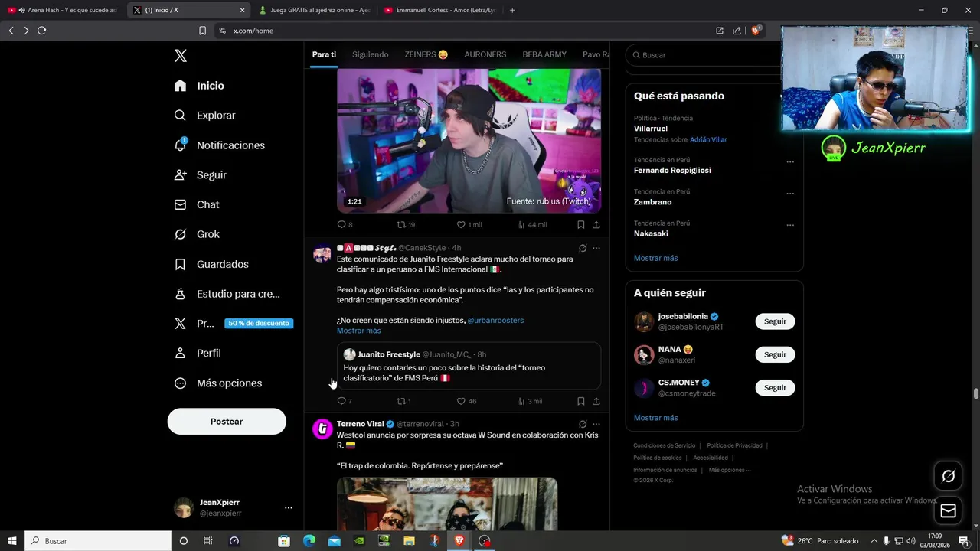Open options for Zambrano trend
Viewport: 980px width, 551px height.
(x=790, y=194)
